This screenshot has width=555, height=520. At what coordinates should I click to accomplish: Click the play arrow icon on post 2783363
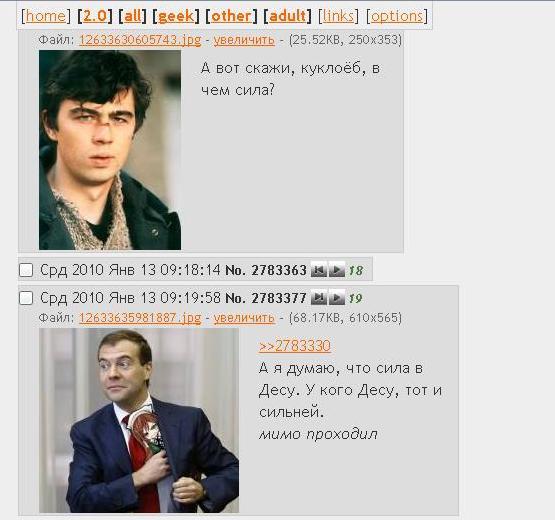[x=337, y=270]
